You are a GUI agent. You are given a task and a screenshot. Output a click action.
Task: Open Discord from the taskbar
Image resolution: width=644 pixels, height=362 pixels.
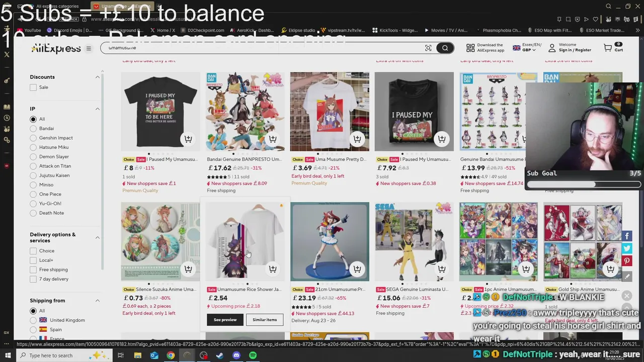coord(236,355)
